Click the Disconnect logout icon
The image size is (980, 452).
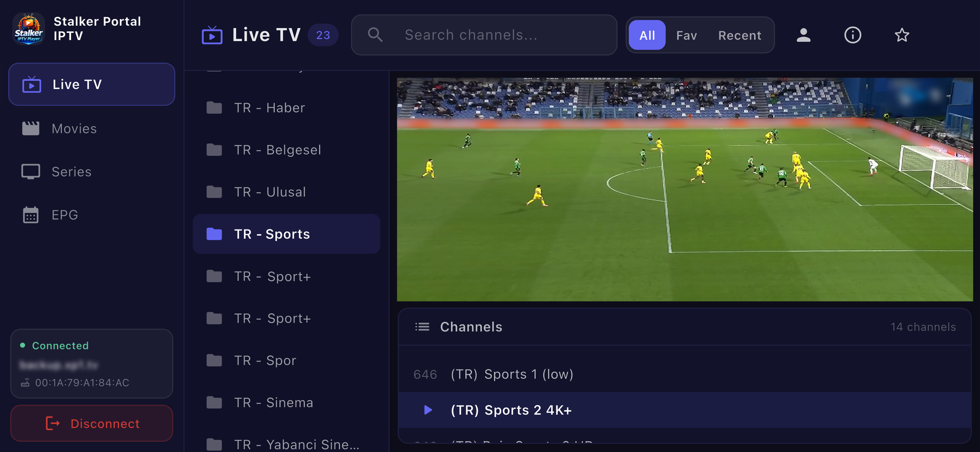point(53,424)
